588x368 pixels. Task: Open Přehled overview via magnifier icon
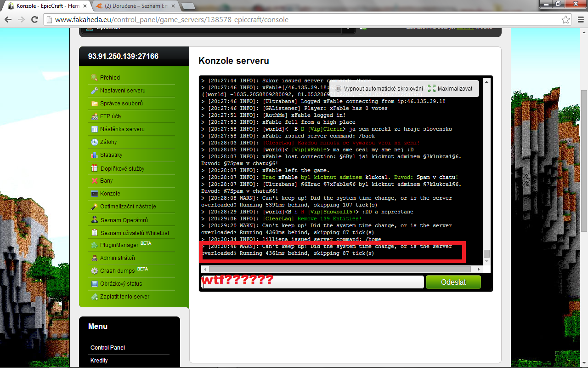94,78
